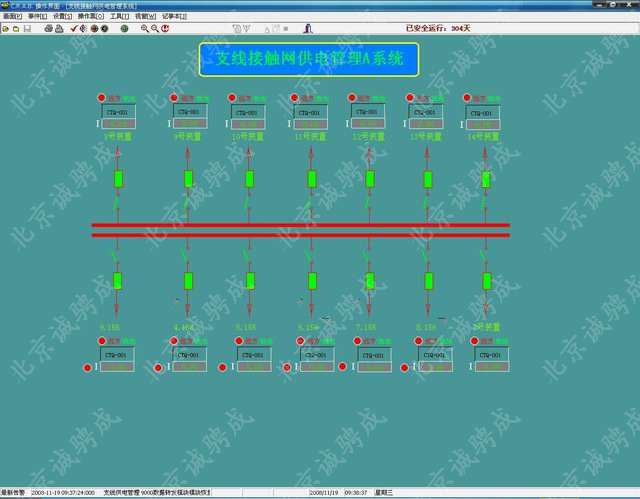Click the 8号装置 label
Viewport: 640px width, 499px height.
118,137
